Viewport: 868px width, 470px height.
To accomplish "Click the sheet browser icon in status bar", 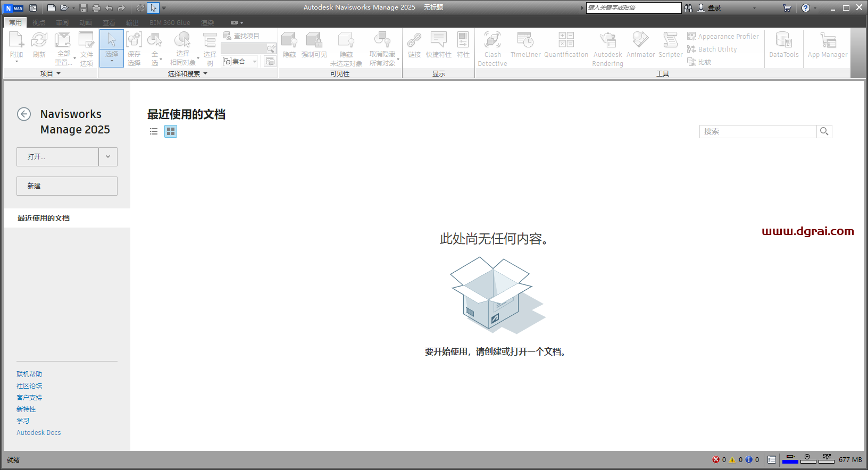I will pyautogui.click(x=772, y=459).
